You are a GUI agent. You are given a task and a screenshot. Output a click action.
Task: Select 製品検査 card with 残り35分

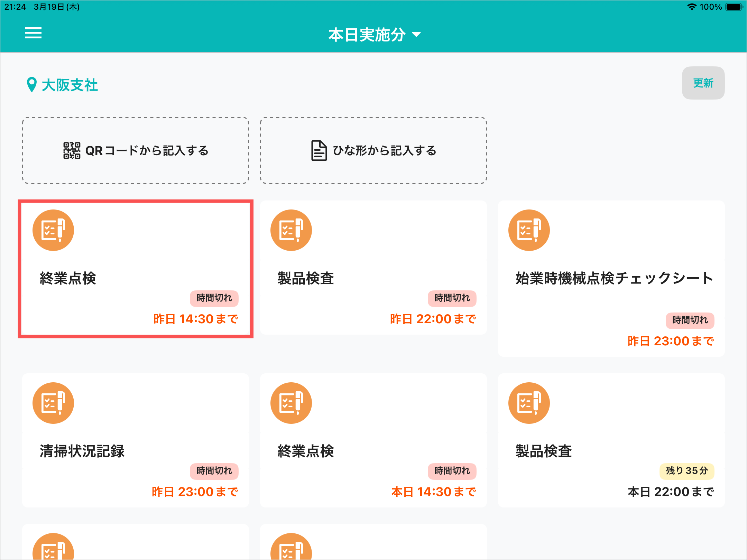(611, 440)
